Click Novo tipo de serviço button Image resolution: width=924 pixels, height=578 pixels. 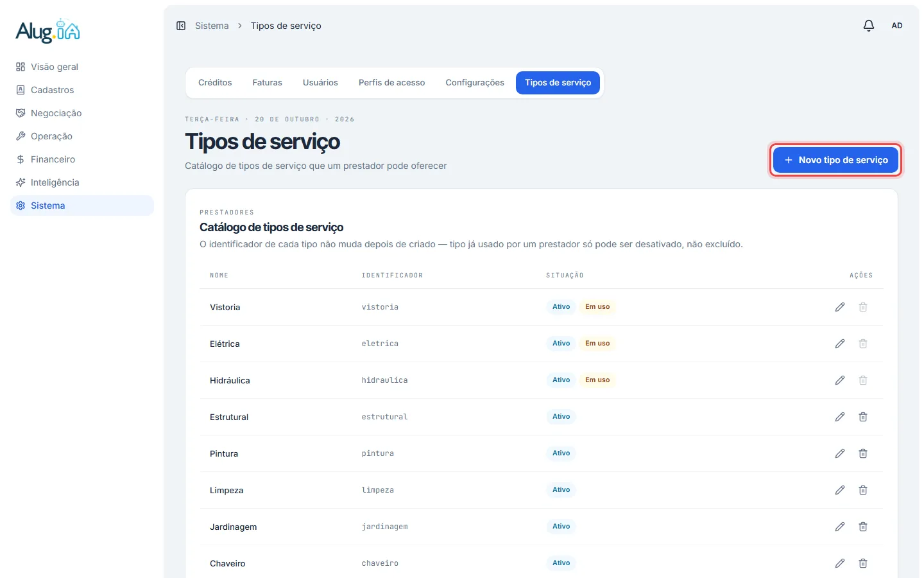pyautogui.click(x=835, y=160)
